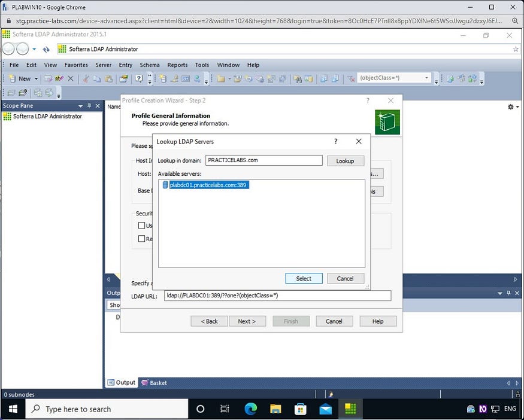Viewport: 524px width, 420px height.
Task: Click the lock icon in status bar
Action: 517,394
